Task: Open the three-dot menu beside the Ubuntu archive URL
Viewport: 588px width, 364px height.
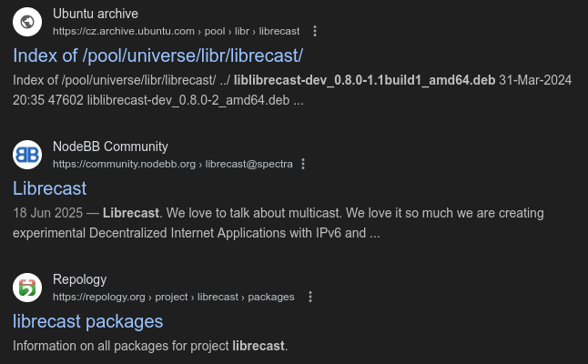Action: [x=315, y=31]
